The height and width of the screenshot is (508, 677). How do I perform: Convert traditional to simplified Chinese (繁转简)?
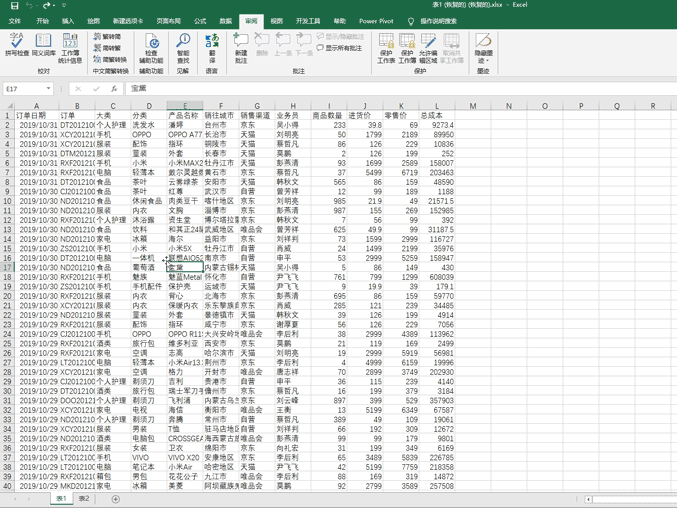(x=108, y=37)
